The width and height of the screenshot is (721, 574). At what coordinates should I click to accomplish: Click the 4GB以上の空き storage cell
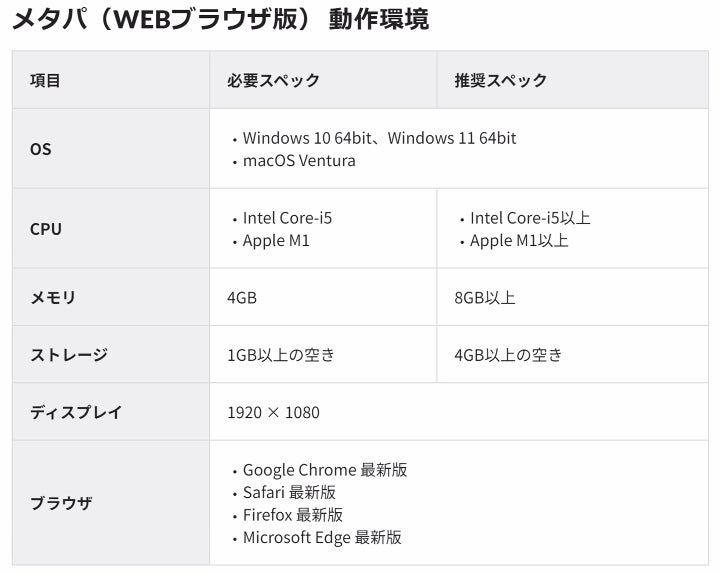(508, 355)
